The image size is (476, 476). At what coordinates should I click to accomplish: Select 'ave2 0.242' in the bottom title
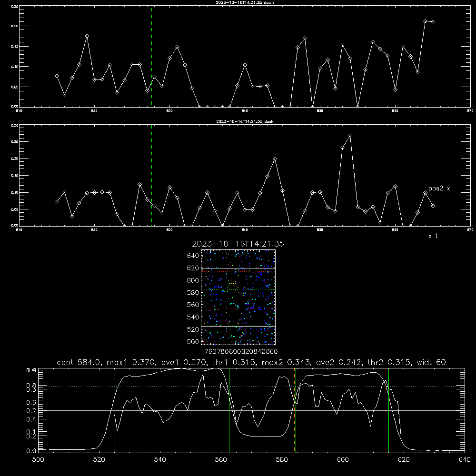(340, 362)
